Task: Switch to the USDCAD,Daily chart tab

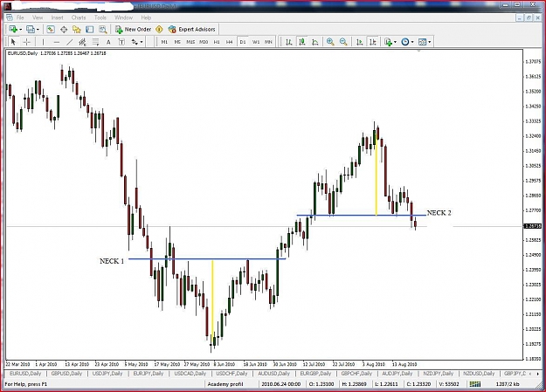Action: coord(190,374)
